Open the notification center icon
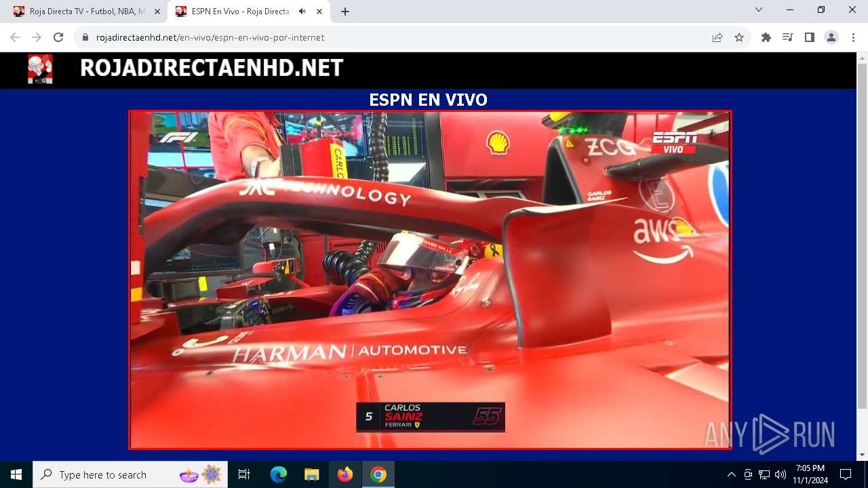 pyautogui.click(x=846, y=474)
